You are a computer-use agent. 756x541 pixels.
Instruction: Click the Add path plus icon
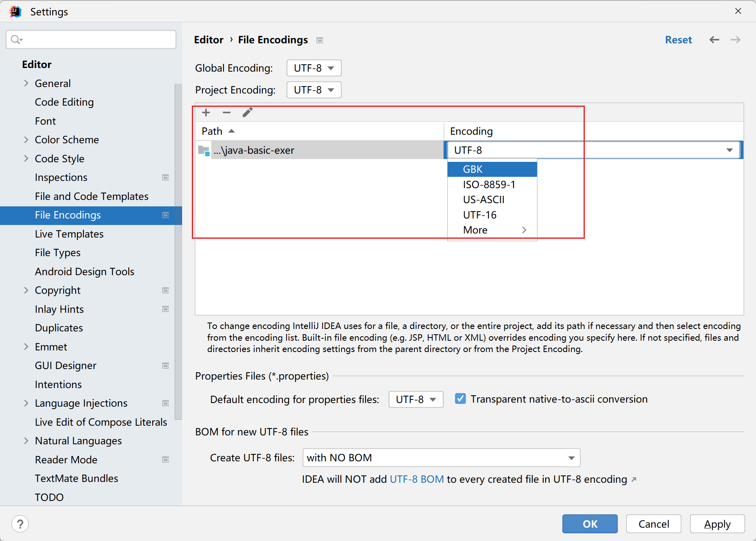coord(206,112)
